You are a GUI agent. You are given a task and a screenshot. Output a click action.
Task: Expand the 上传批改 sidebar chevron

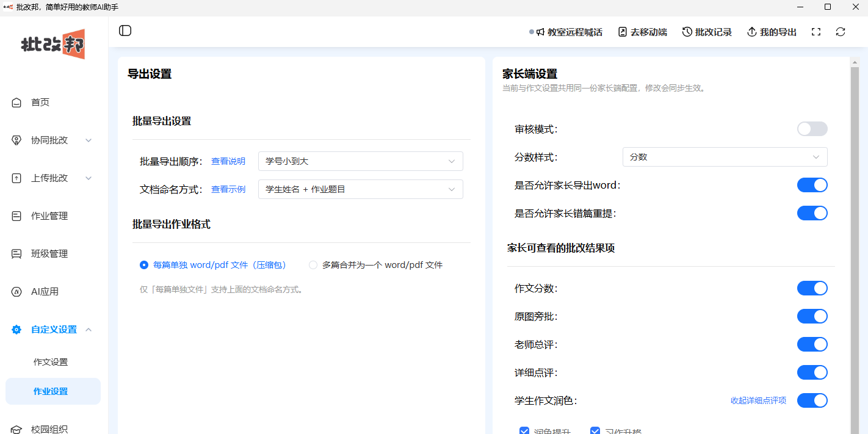pos(89,178)
